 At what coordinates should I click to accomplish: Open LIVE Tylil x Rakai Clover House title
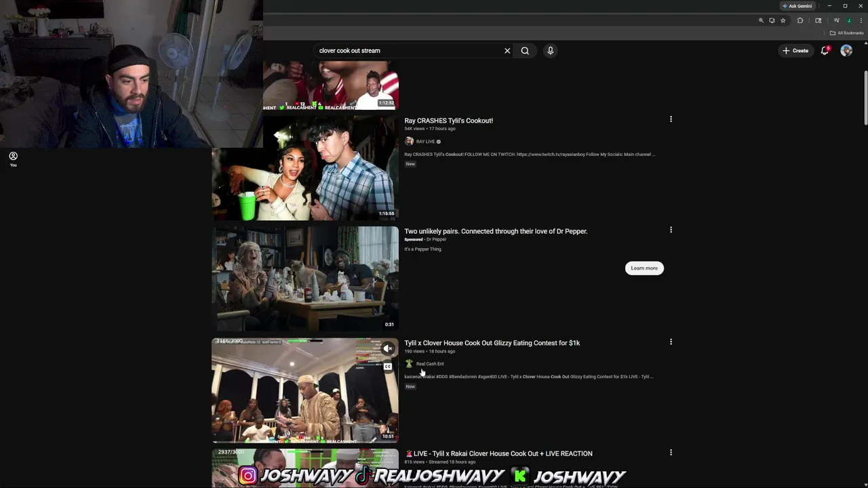click(499, 453)
